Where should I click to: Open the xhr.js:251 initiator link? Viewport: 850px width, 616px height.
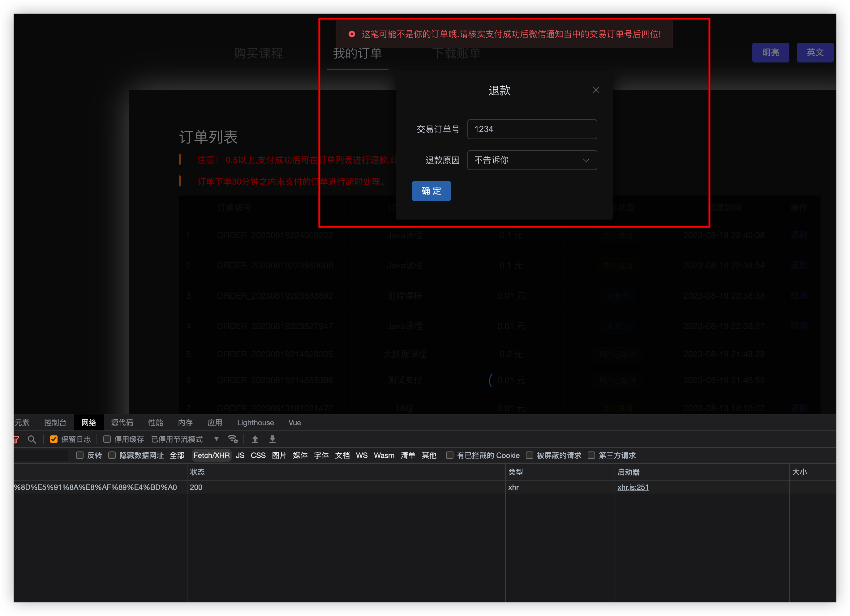[633, 487]
